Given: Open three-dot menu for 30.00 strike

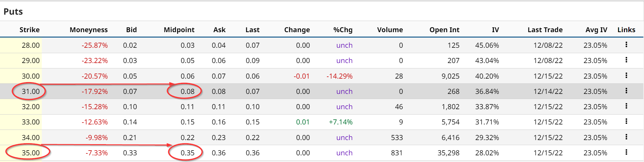Looking at the screenshot, I should pos(626,76).
